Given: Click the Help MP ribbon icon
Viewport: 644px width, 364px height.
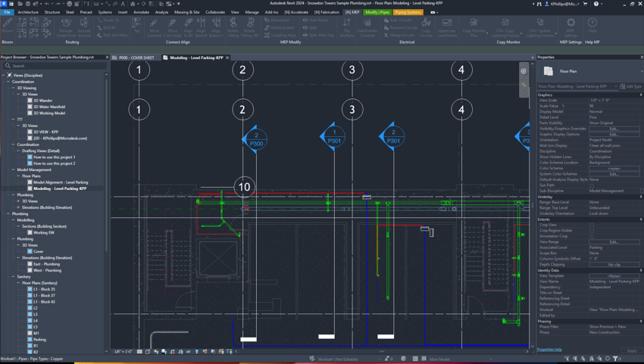Looking at the screenshot, I should coord(592,26).
